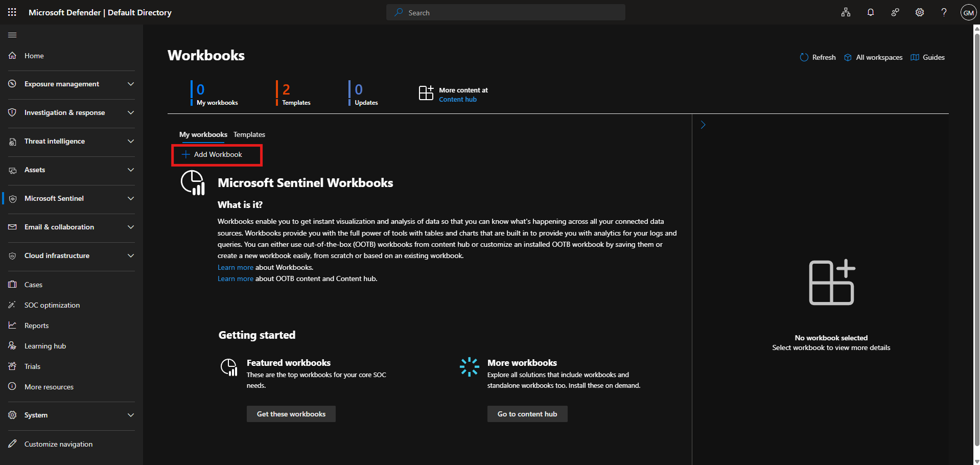Expand the Microsoft Sentinel chevron
Screen dimensions: 980x465
[131, 198]
